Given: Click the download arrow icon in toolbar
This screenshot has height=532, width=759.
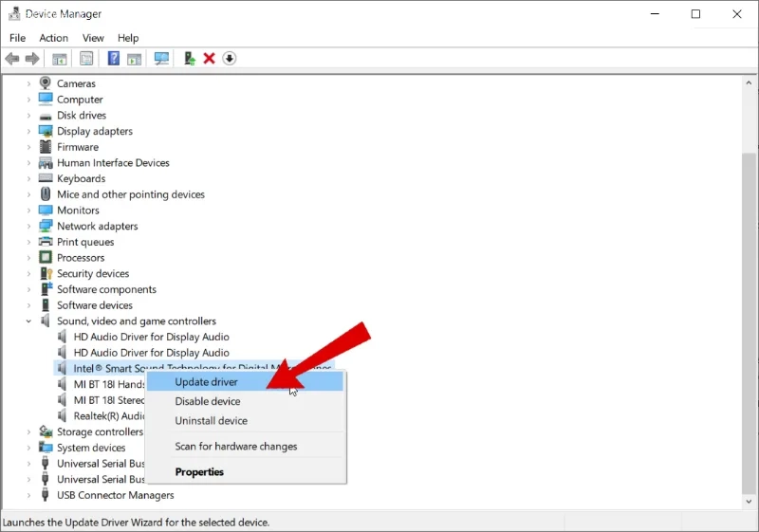Looking at the screenshot, I should point(229,59).
